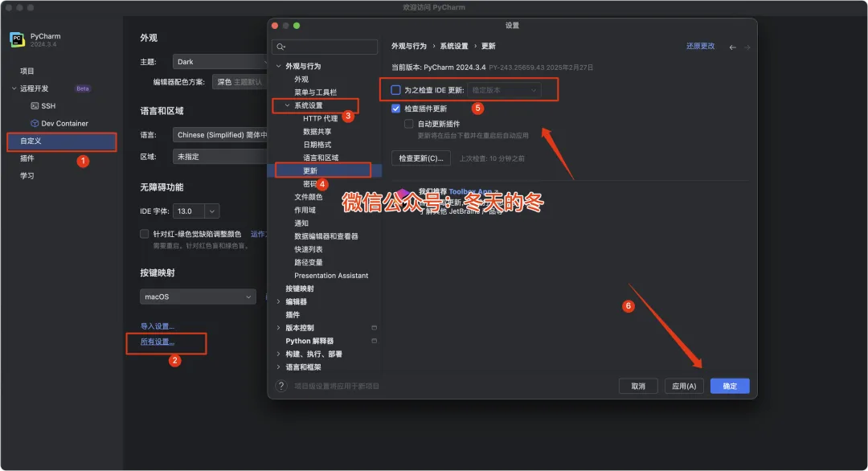Expand the 编辑器 tree node
868x471 pixels.
pyautogui.click(x=278, y=301)
